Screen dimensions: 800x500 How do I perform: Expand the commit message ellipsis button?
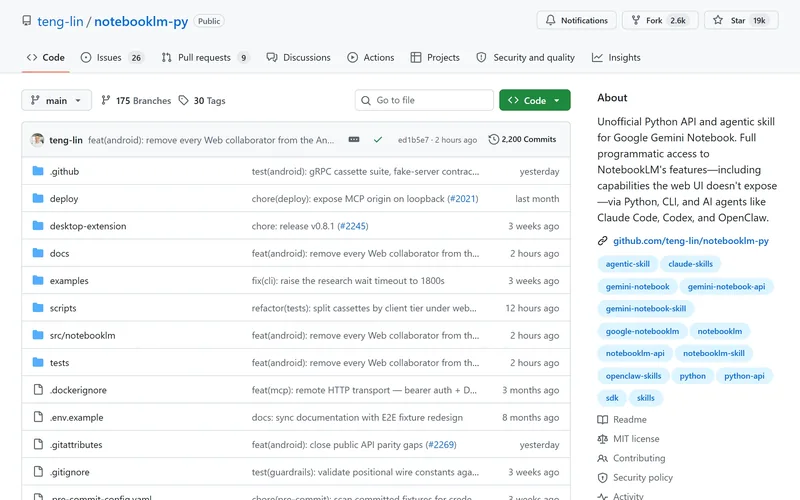coord(354,139)
